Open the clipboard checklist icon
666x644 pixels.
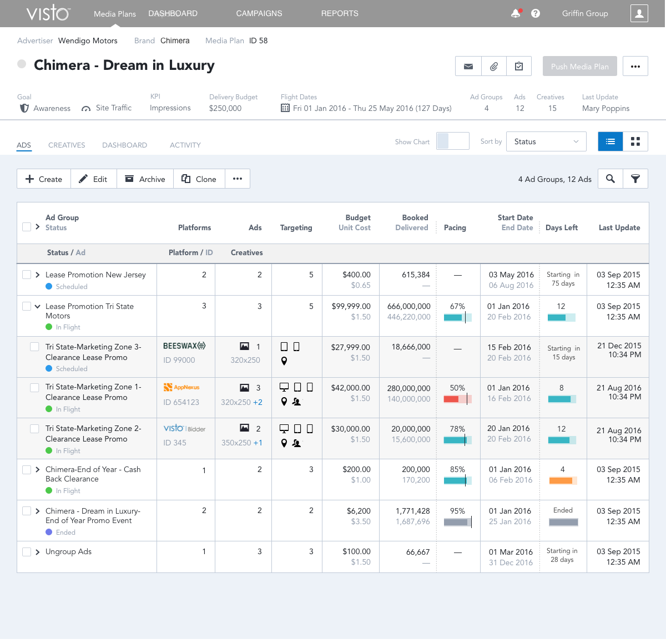pyautogui.click(x=519, y=67)
